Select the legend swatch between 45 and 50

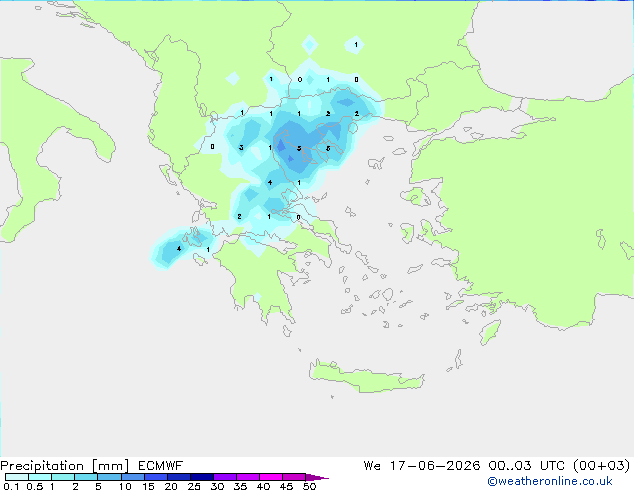tap(294, 477)
